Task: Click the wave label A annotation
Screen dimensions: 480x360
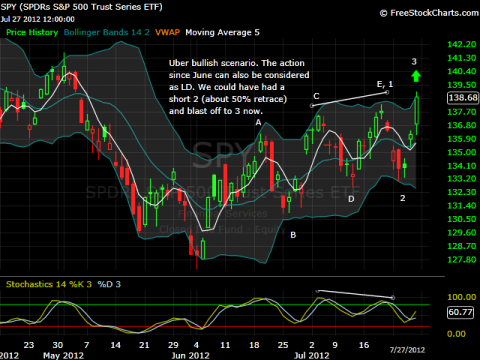Action: pos(258,123)
